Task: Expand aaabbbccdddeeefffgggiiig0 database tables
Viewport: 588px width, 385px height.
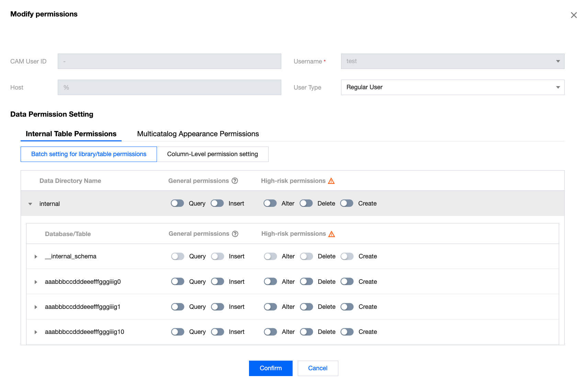Action: click(x=36, y=282)
